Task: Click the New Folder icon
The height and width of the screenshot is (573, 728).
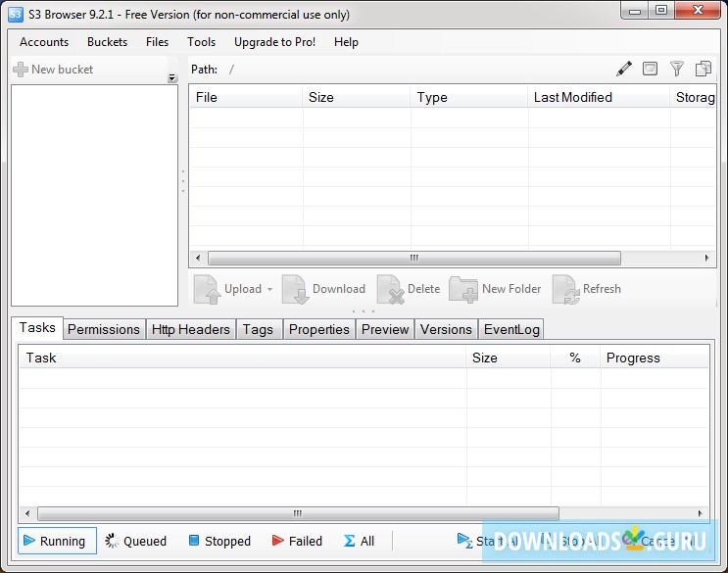Action: (463, 290)
